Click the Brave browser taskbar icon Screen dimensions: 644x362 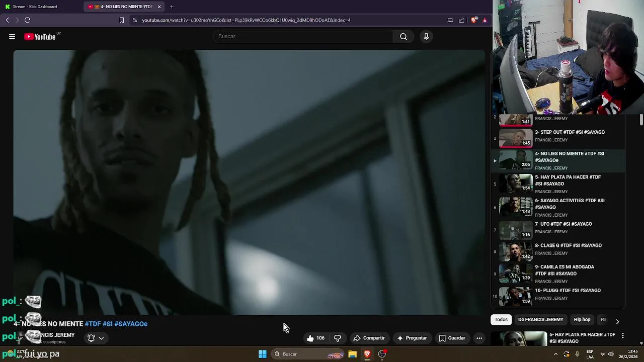(367, 354)
